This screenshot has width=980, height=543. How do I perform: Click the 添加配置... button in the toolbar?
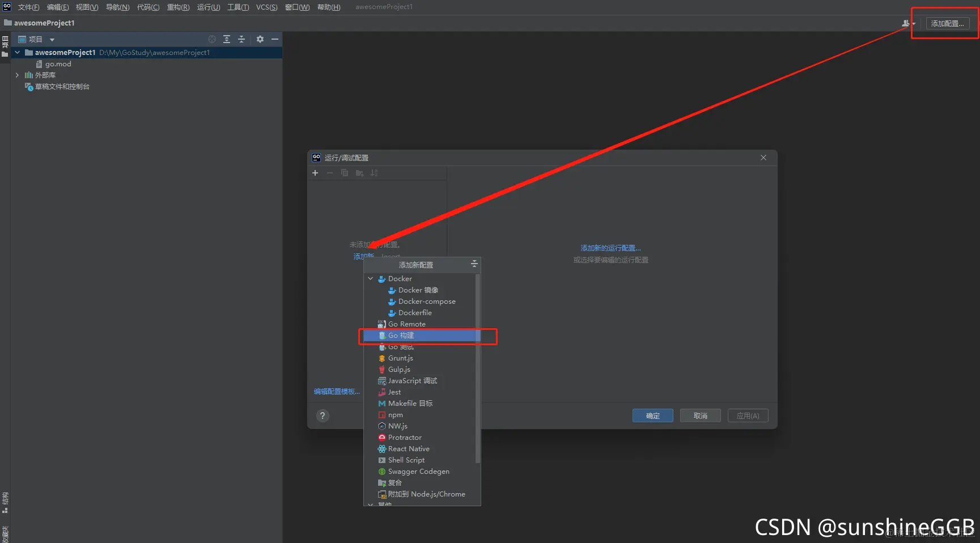point(947,23)
